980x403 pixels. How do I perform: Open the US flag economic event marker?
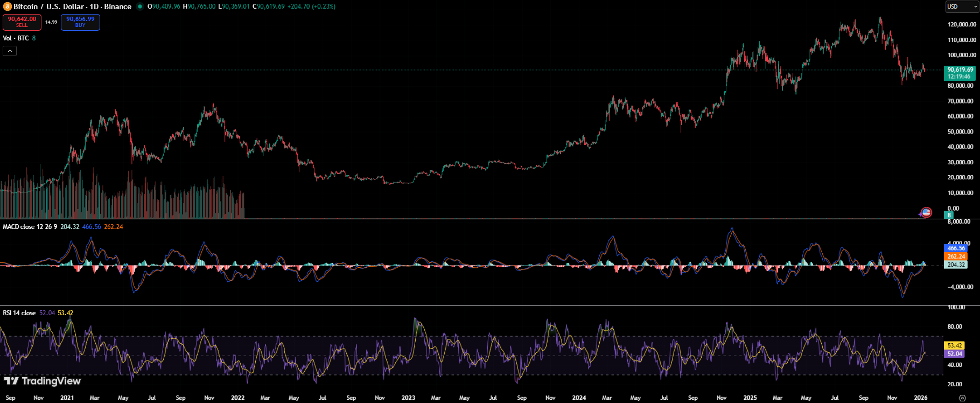pyautogui.click(x=926, y=212)
